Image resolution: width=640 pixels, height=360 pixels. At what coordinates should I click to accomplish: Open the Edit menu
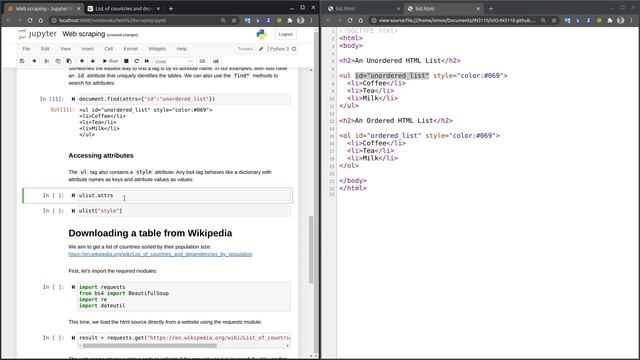(x=45, y=49)
